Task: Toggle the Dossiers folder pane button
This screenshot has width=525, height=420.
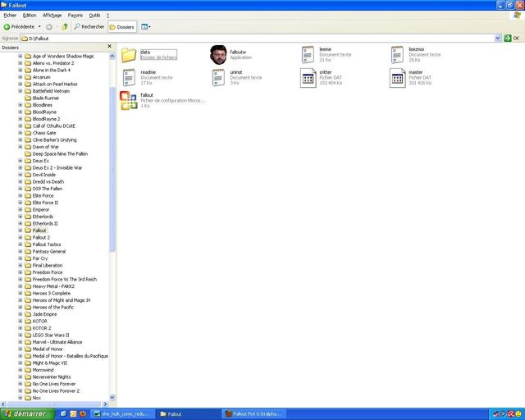Action: [122, 27]
